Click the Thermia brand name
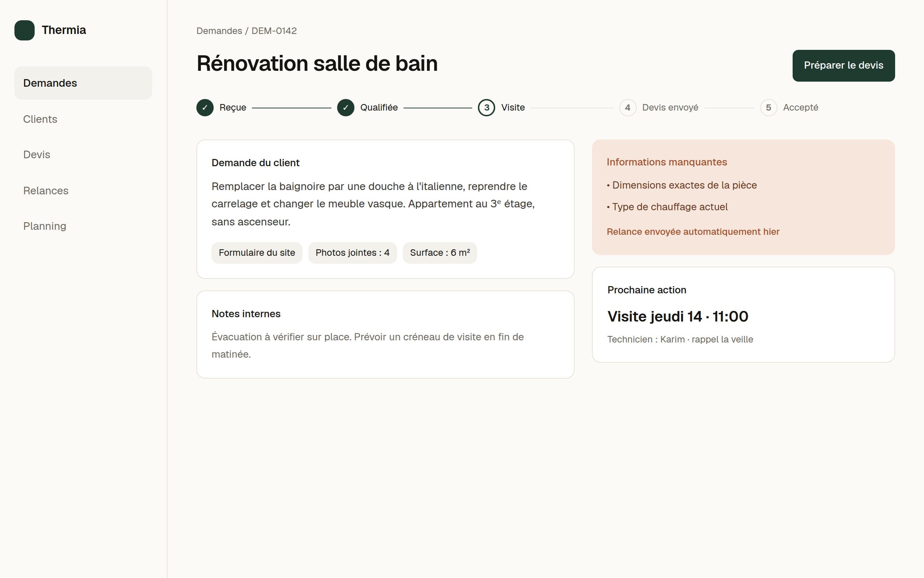924x578 pixels. [x=64, y=30]
